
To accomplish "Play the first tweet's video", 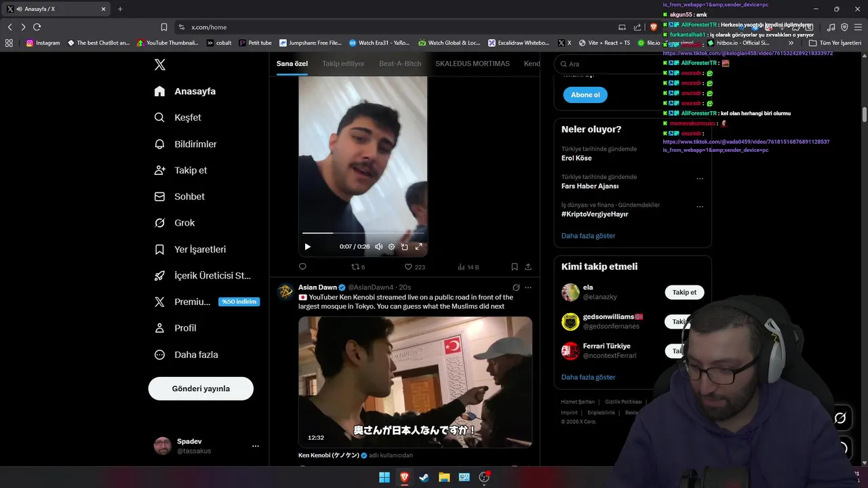I will (307, 247).
